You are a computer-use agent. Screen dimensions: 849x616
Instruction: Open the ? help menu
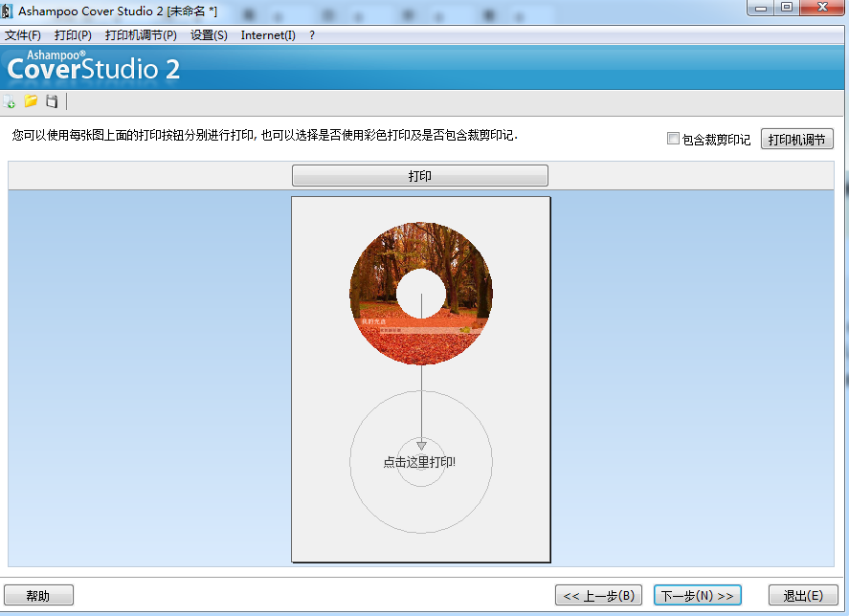312,35
